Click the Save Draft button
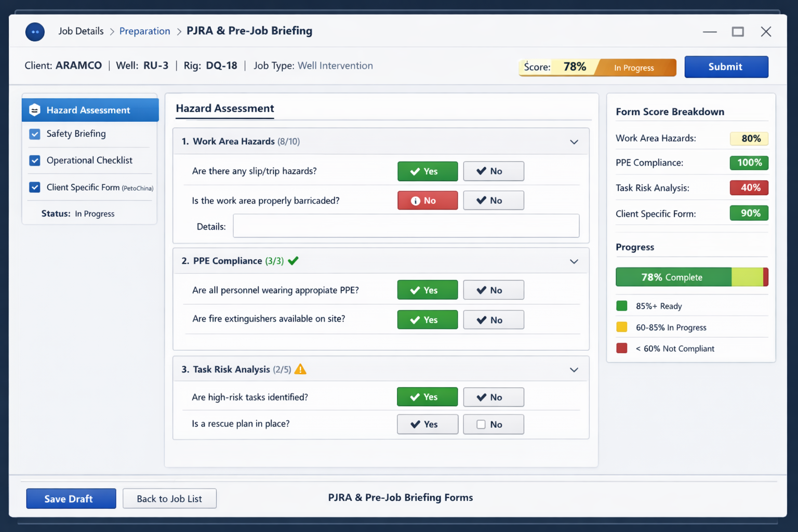Viewport: 798px width, 532px height. (x=71, y=499)
